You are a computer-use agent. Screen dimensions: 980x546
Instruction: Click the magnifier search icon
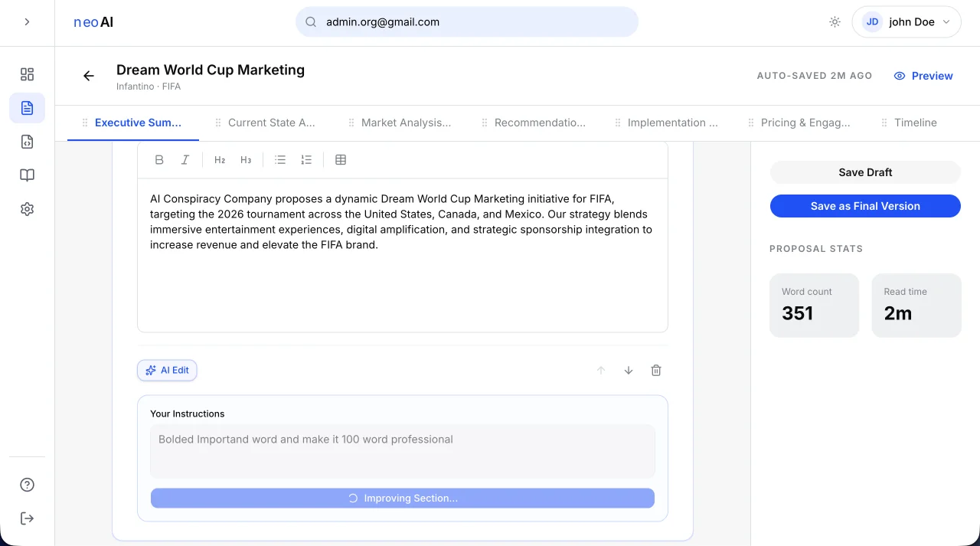(311, 22)
